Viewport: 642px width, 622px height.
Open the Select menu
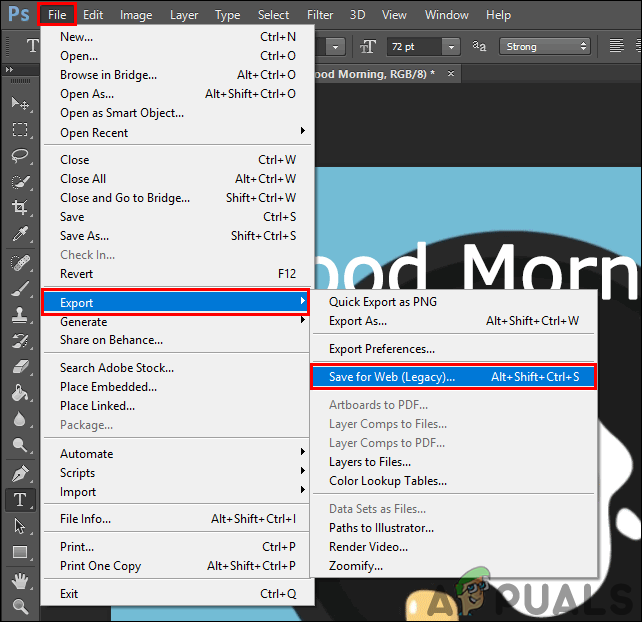[273, 15]
